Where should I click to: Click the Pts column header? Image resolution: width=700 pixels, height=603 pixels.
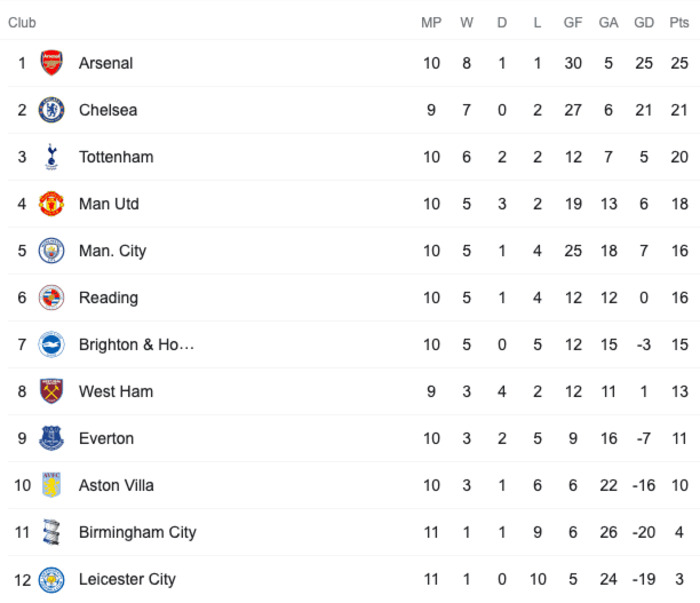(679, 22)
